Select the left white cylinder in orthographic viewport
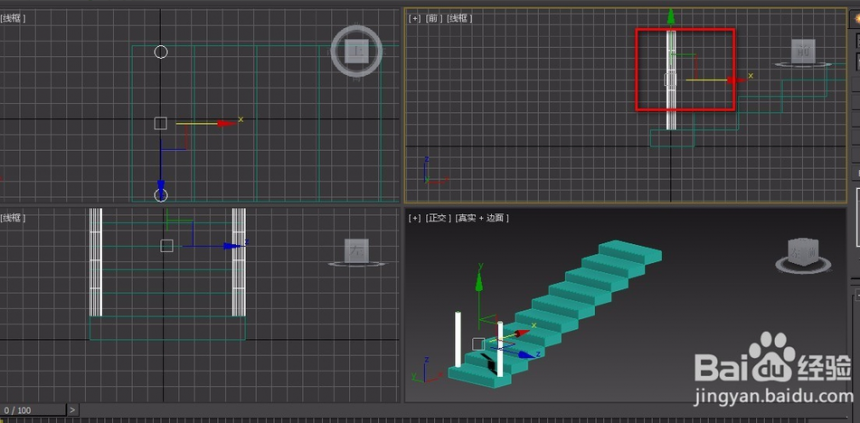 pos(458,340)
